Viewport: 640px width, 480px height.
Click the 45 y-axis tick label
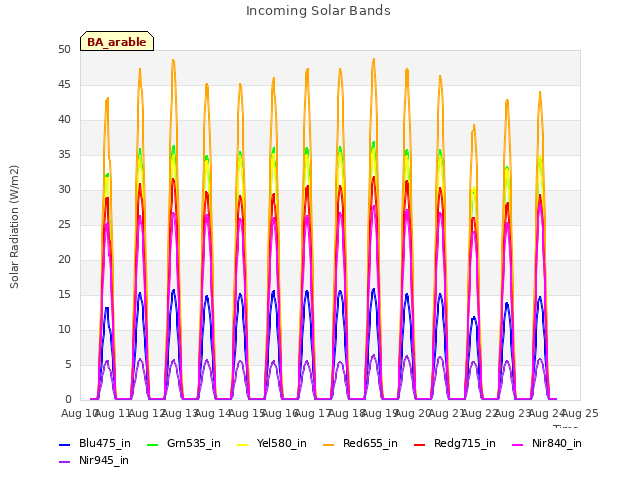(x=64, y=85)
